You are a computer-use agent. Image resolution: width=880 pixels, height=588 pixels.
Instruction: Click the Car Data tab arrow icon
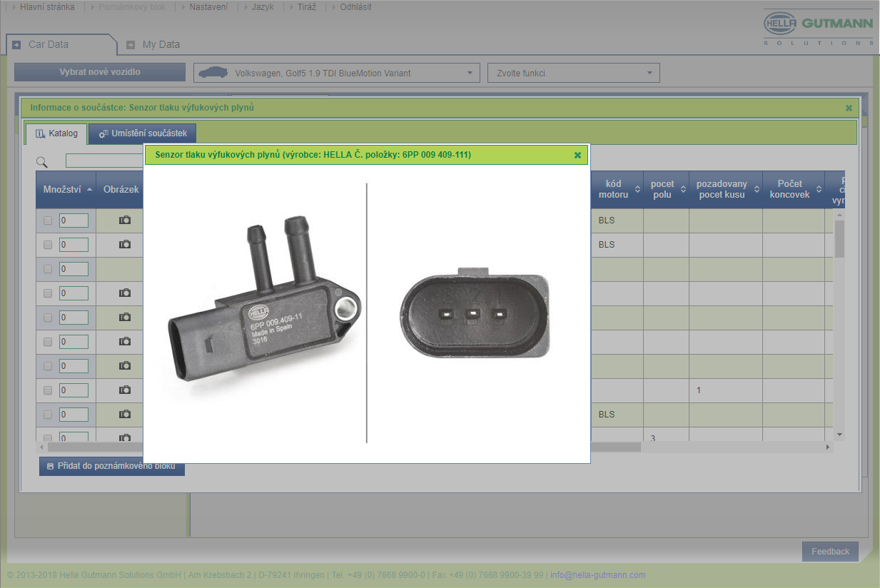16,44
